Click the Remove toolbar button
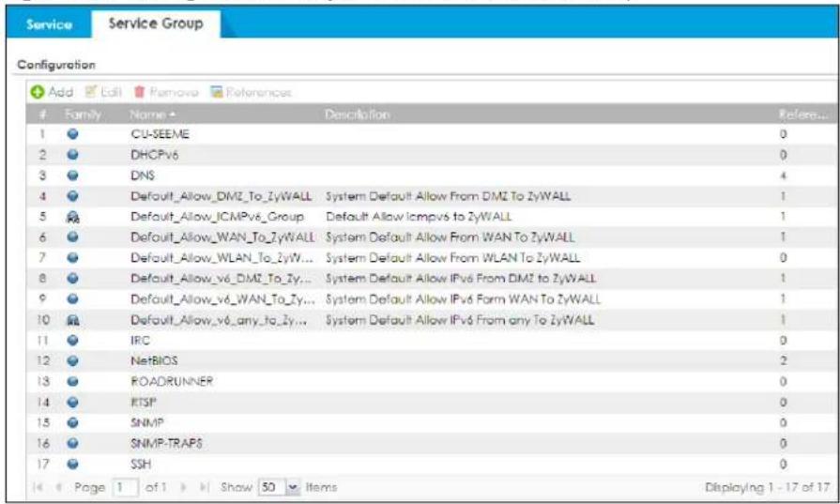Image resolution: width=840 pixels, height=504 pixels. (x=166, y=92)
